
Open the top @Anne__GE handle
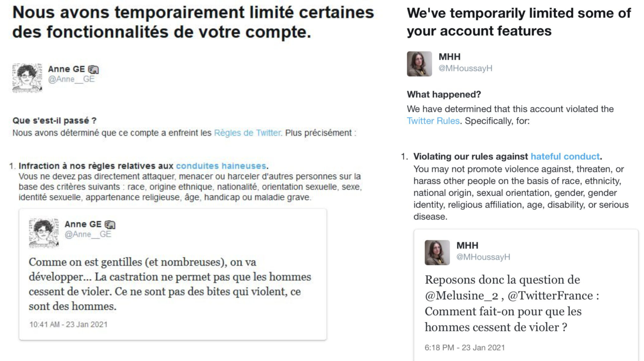(x=71, y=79)
